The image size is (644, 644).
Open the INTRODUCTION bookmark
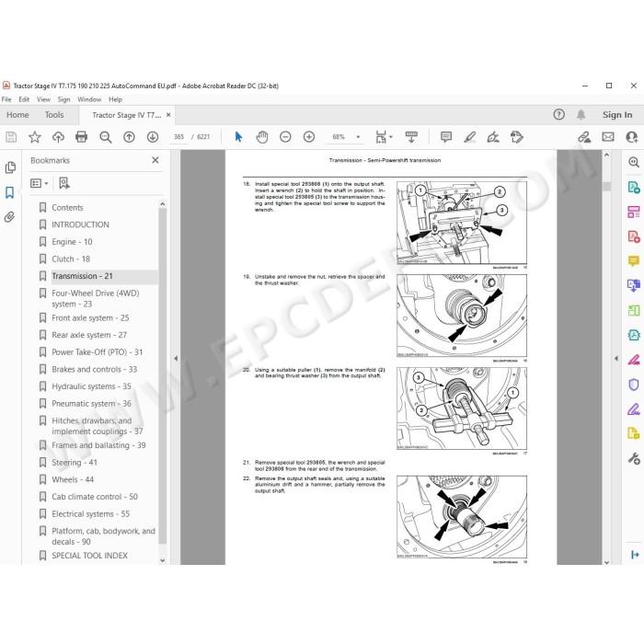[81, 224]
